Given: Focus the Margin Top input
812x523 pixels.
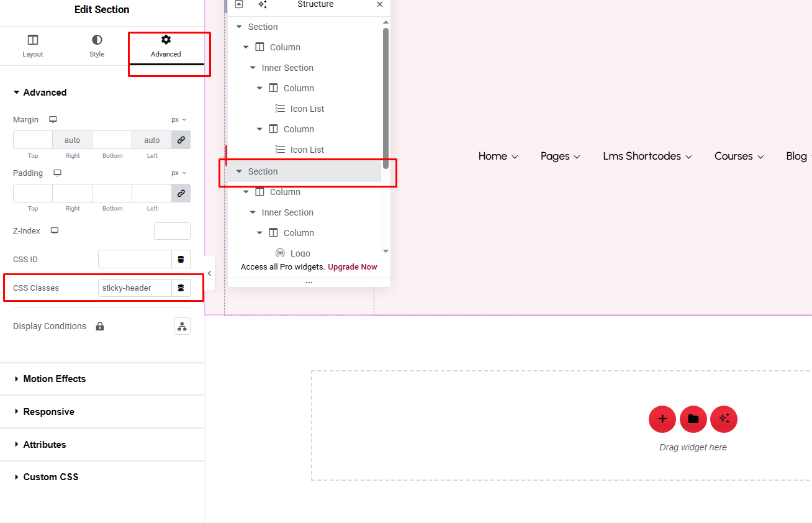Looking at the screenshot, I should pos(33,140).
